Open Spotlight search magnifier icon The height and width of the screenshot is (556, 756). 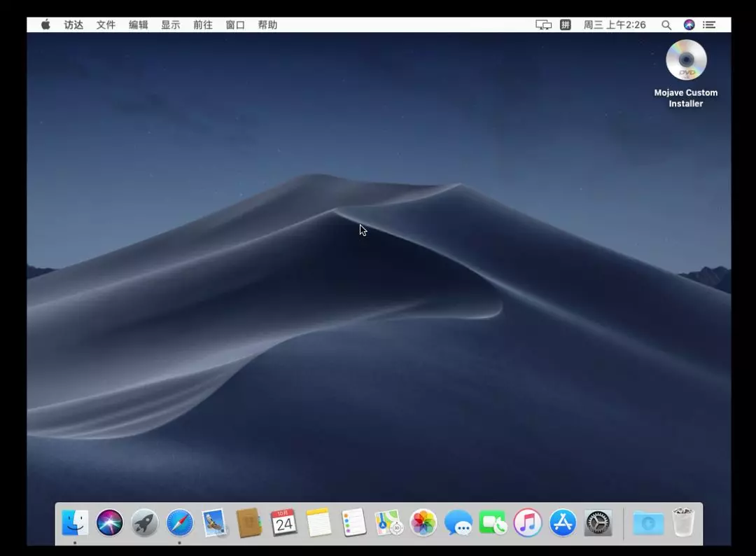(666, 25)
